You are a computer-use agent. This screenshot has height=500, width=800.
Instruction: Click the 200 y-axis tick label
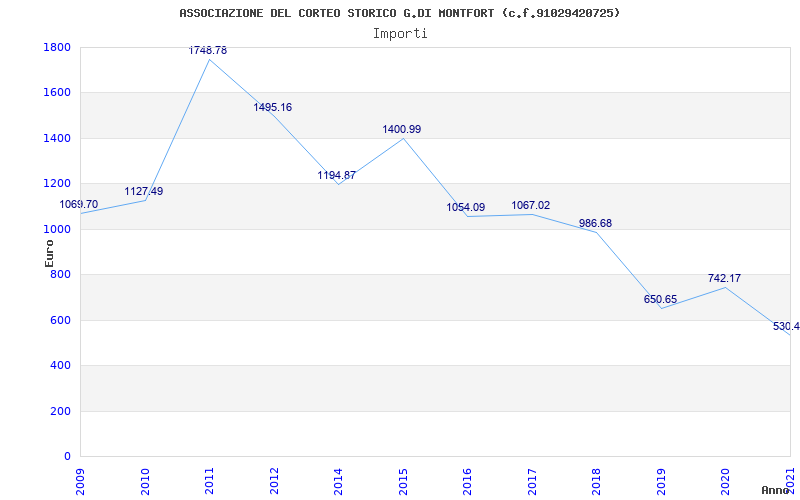coord(61,411)
